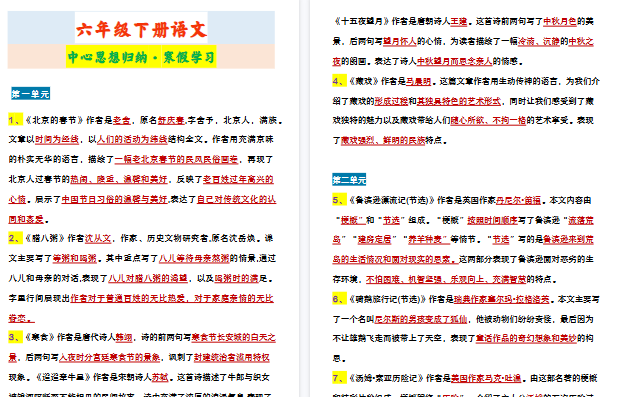Click the underlined phrase "等粥和喝粥"
The width and height of the screenshot is (617, 397).
(74, 258)
